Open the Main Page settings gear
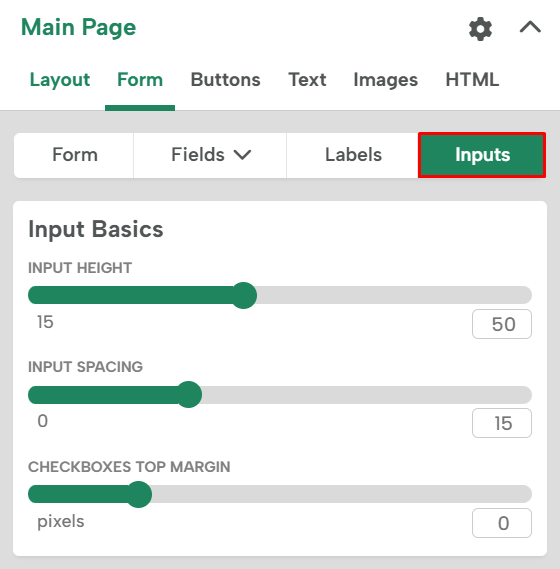Screen dimensions: 560x569 [480, 29]
